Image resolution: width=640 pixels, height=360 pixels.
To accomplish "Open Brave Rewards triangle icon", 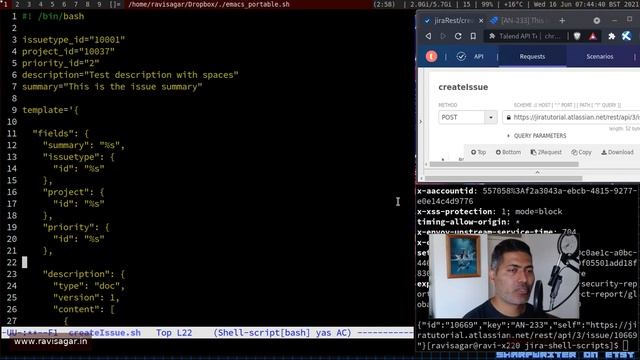I will (593, 36).
